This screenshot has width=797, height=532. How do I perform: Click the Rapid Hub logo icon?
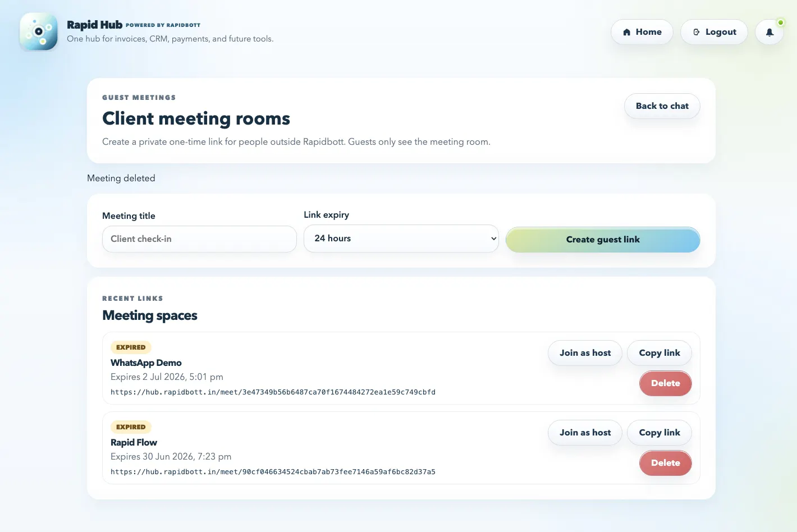coord(39,31)
